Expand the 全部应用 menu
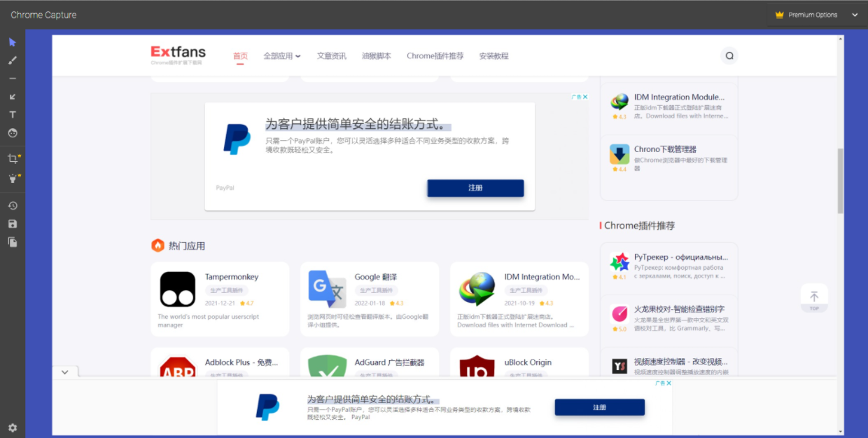The width and height of the screenshot is (868, 438). 282,56
